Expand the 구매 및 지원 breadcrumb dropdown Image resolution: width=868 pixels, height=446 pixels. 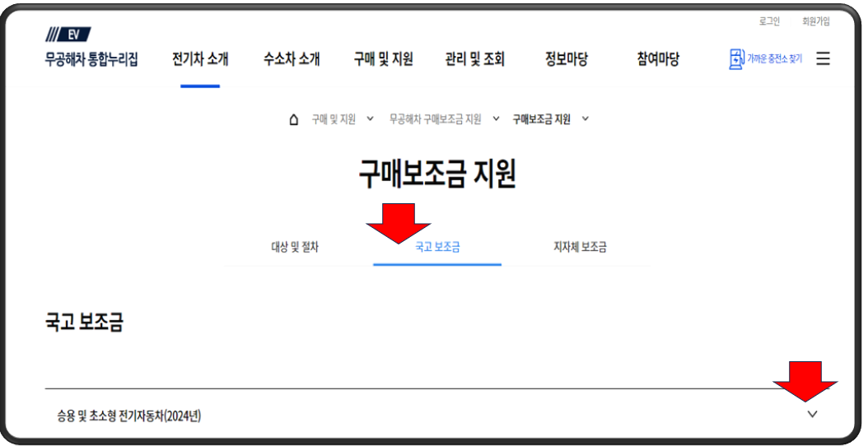(x=371, y=118)
